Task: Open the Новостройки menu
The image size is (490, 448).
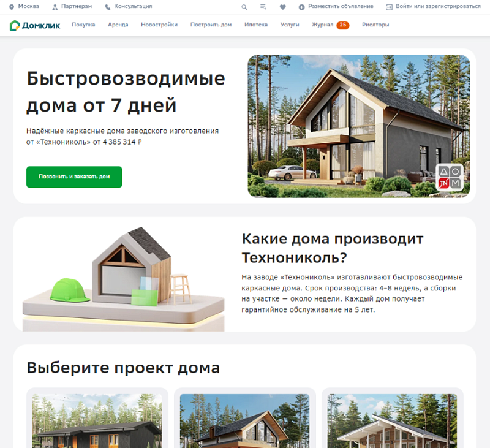Action: coord(159,25)
